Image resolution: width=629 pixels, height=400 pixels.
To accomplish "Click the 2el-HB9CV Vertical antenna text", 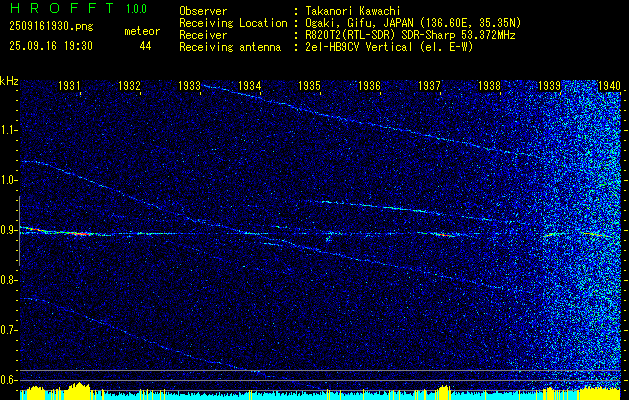I will coord(389,47).
